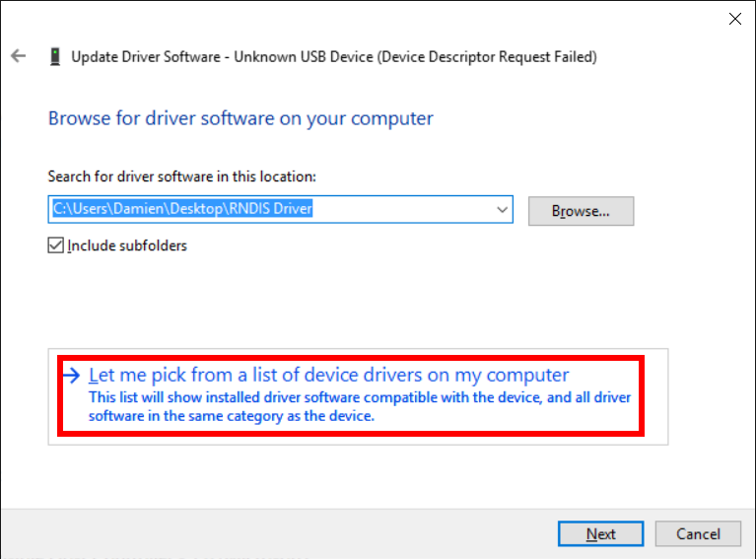
Task: Expand the driver location dropdown arrow
Action: coord(502,209)
